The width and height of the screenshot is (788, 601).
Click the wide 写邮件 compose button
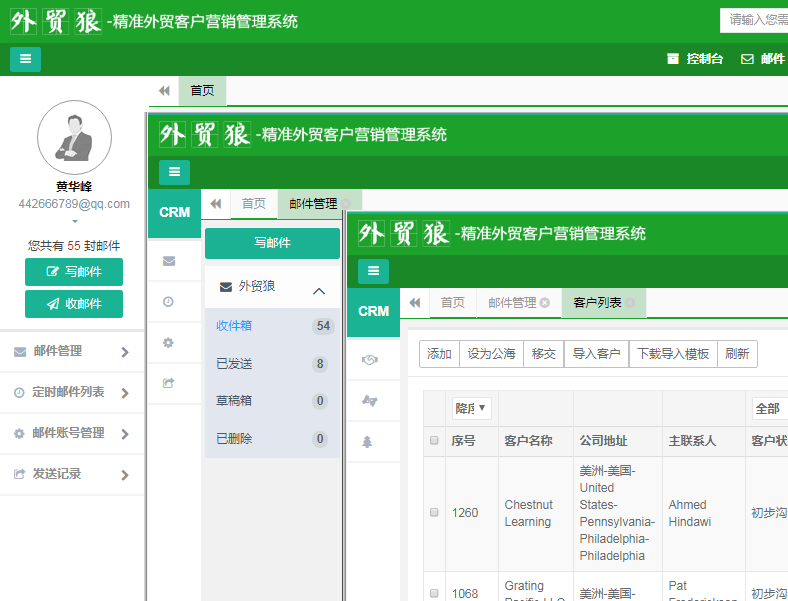[x=272, y=243]
